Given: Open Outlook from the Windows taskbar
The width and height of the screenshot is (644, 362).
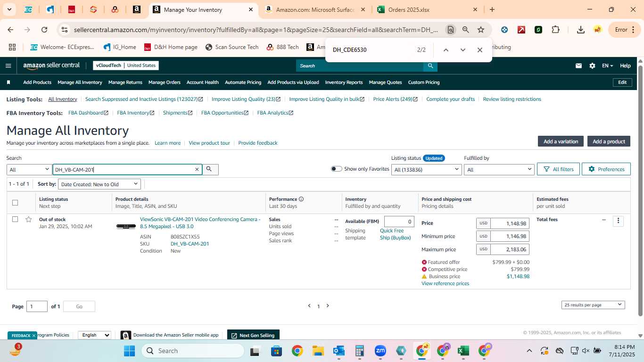Looking at the screenshot, I should (x=339, y=351).
